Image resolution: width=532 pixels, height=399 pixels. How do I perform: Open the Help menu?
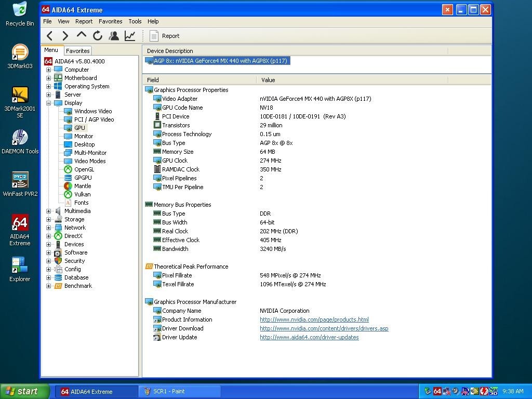(x=153, y=21)
